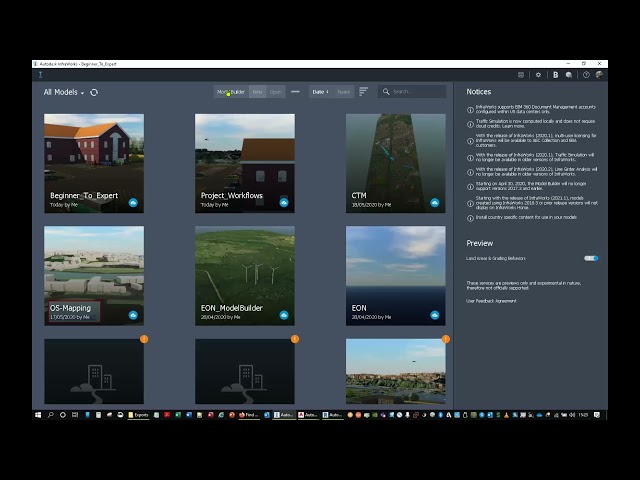This screenshot has width=640, height=480.
Task: Open the placeholder building tile below EON_ModelBuilder
Action: [x=245, y=371]
